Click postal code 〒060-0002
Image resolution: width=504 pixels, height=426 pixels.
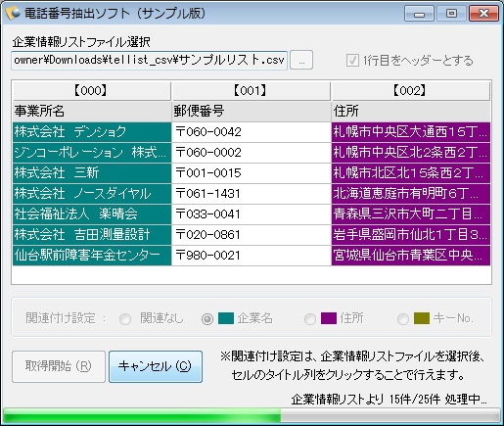point(252,153)
